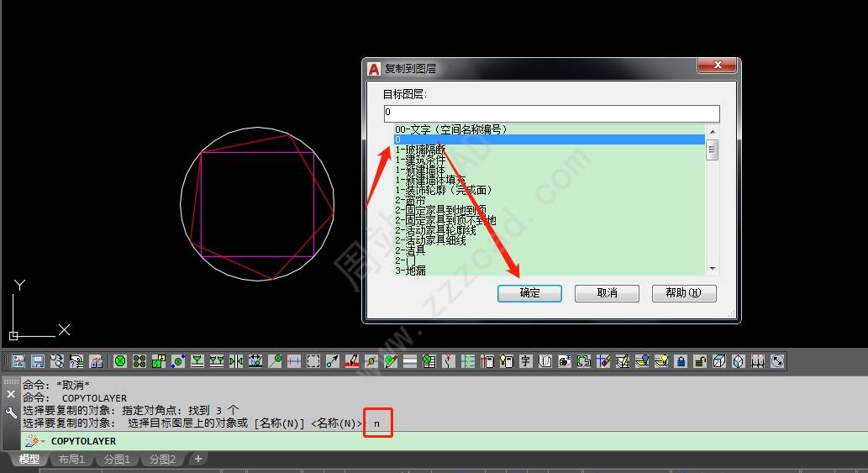Close the command line panel X
This screenshot has width=868, height=473.
(x=11, y=394)
